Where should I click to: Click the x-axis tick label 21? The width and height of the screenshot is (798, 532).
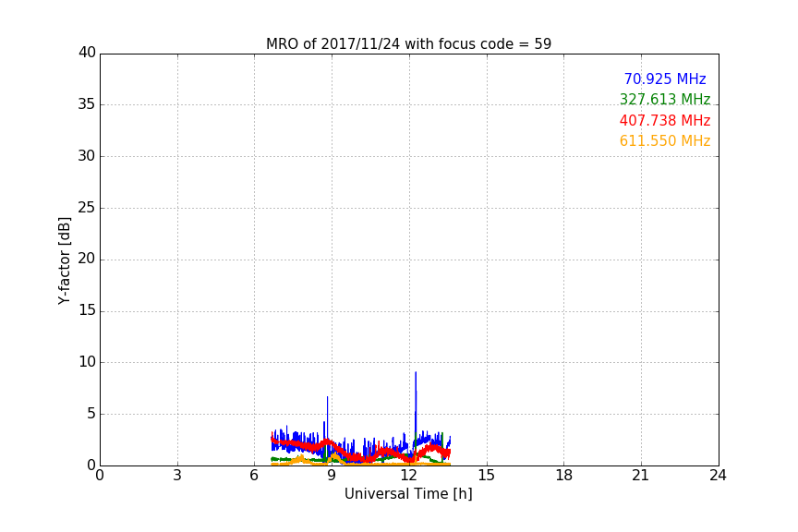[641, 476]
